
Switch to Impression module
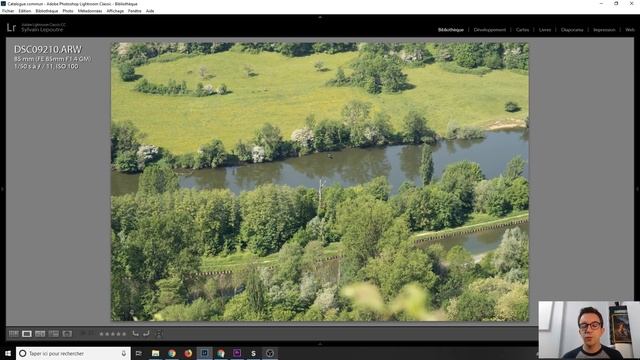click(604, 30)
